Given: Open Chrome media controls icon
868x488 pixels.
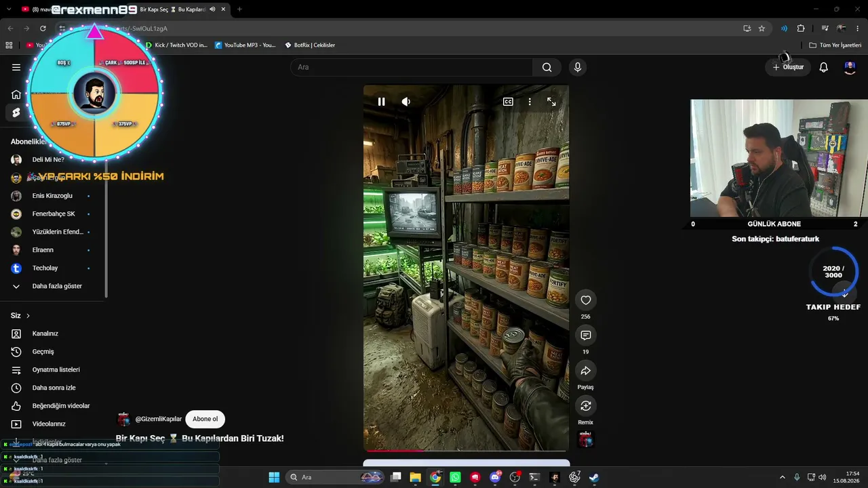Looking at the screenshot, I should point(825,28).
